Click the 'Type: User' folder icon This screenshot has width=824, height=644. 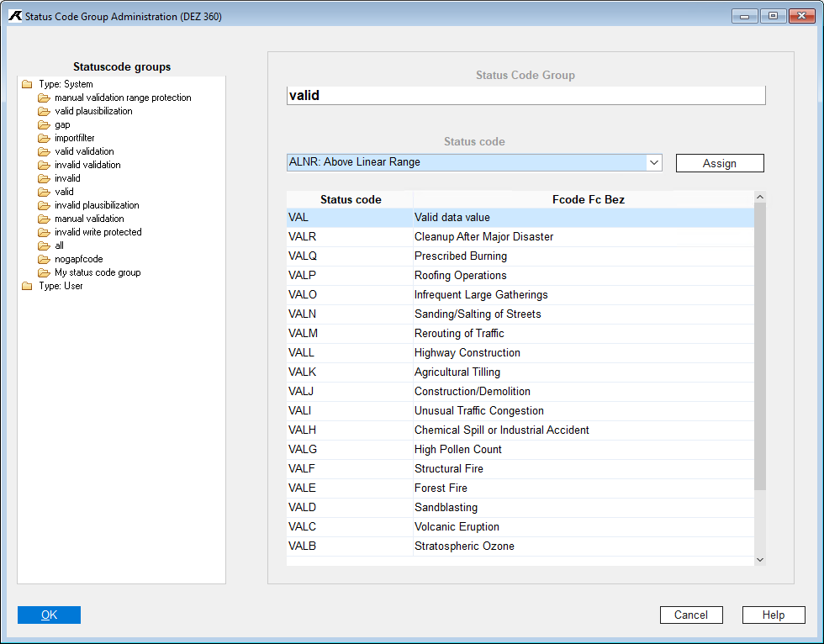click(x=28, y=286)
